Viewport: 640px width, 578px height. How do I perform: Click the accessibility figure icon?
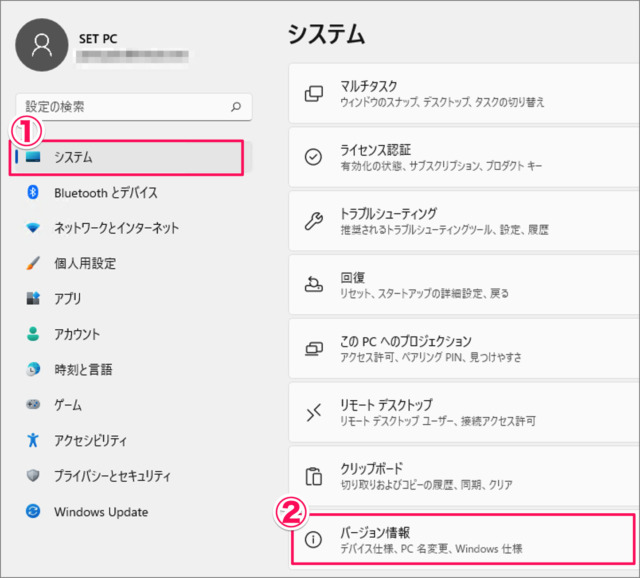coord(33,440)
